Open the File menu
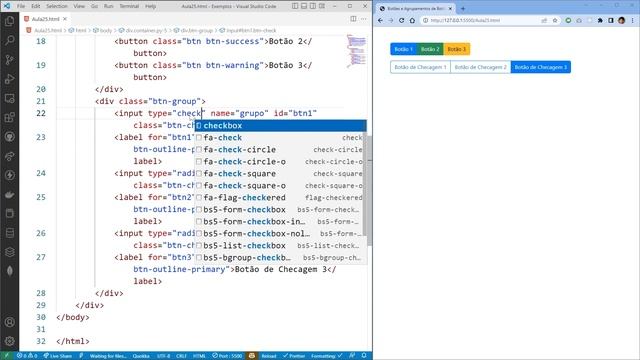The width and height of the screenshot is (640, 360). (21, 6)
